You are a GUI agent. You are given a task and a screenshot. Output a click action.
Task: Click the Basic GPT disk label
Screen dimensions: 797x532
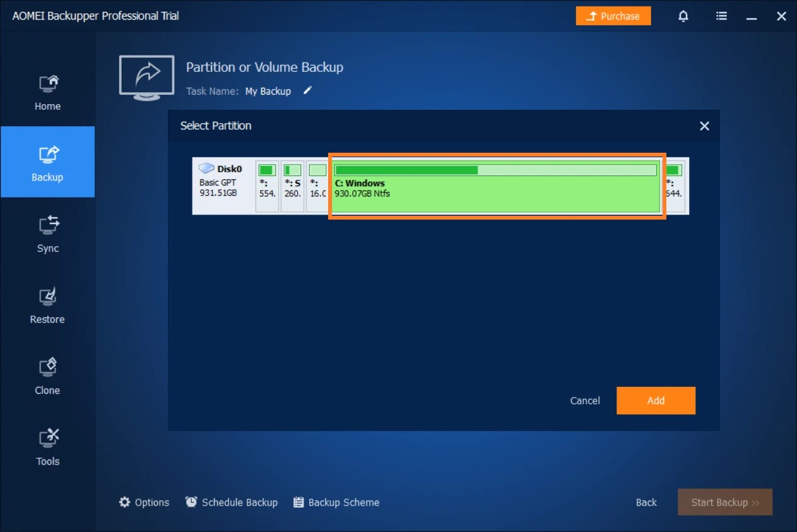tap(218, 182)
